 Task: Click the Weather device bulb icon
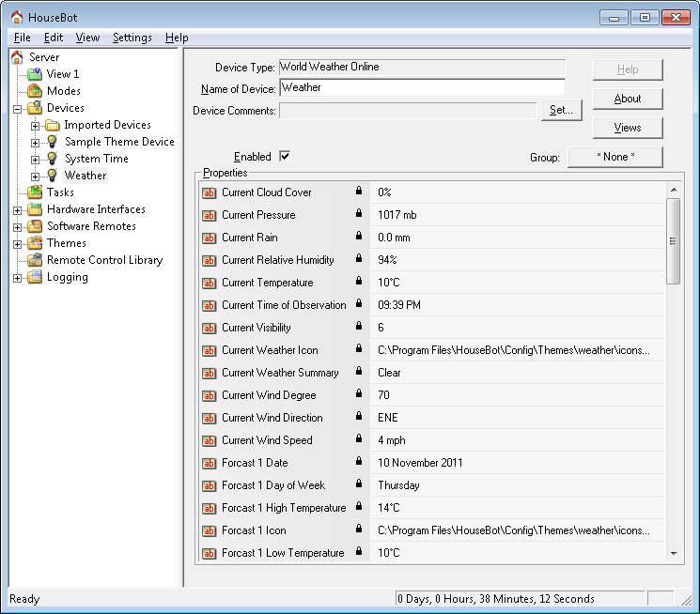click(53, 176)
